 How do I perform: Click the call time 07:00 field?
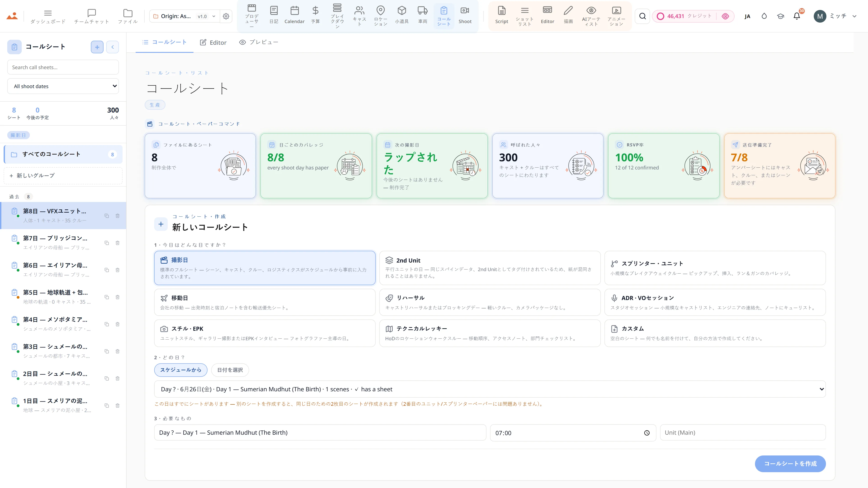coord(573,433)
